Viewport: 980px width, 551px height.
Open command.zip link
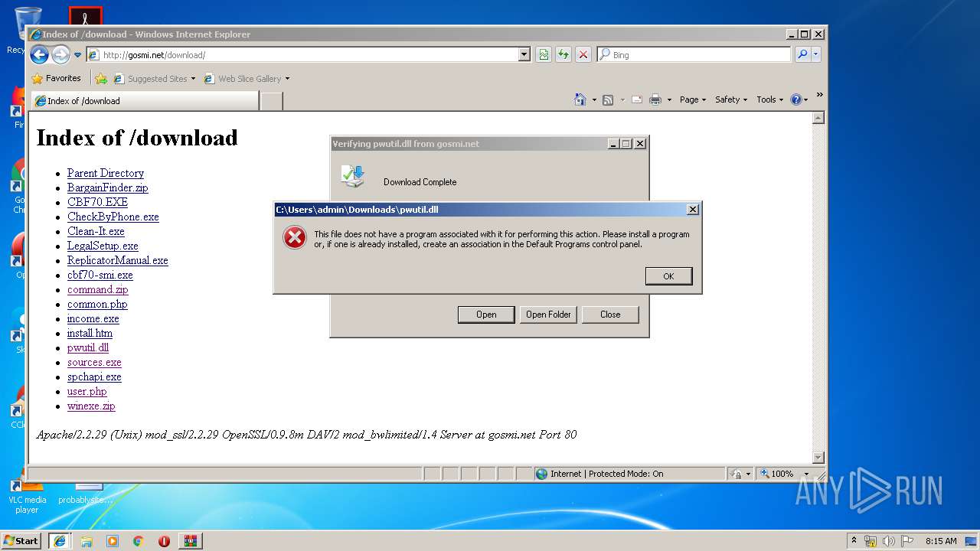(98, 289)
